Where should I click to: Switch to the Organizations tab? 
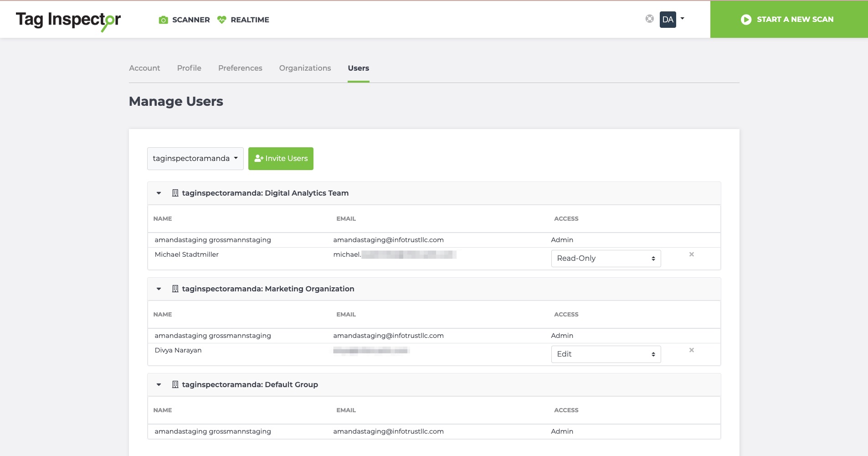(305, 68)
